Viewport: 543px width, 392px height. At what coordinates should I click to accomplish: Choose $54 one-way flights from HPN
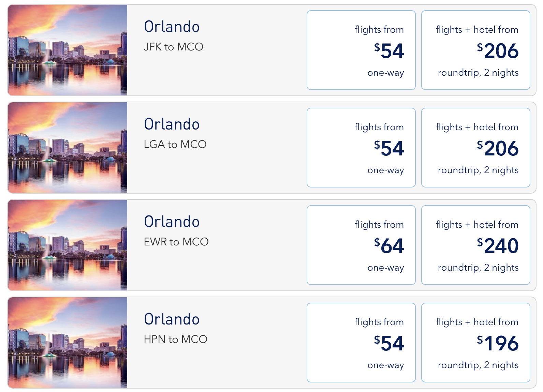[x=361, y=343]
